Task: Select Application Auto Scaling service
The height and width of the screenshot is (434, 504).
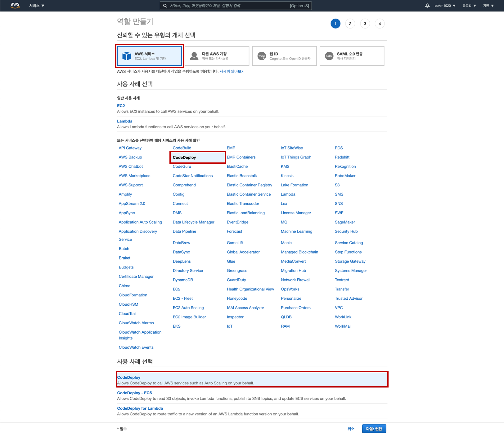Action: (x=140, y=222)
